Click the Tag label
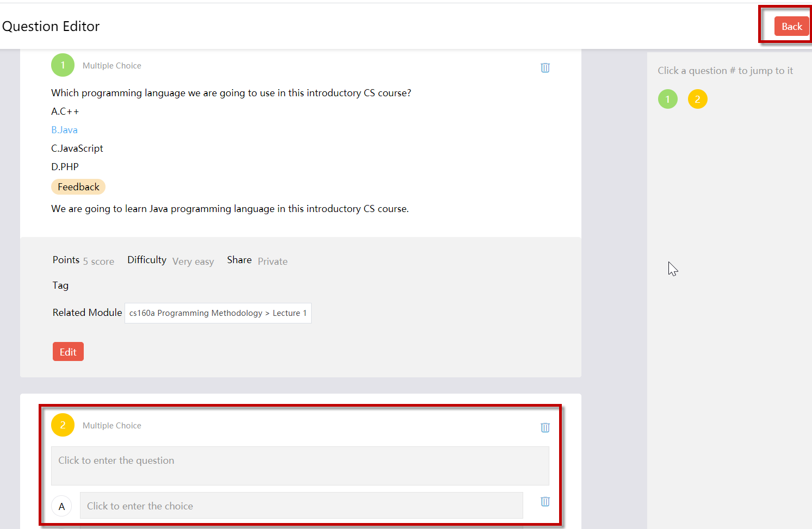The image size is (812, 529). click(x=60, y=285)
